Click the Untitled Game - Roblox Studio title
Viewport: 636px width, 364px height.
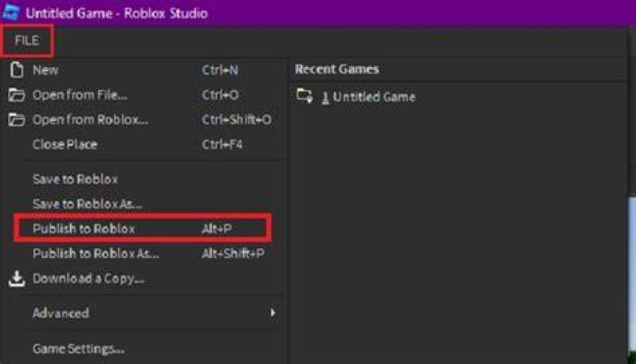[117, 13]
